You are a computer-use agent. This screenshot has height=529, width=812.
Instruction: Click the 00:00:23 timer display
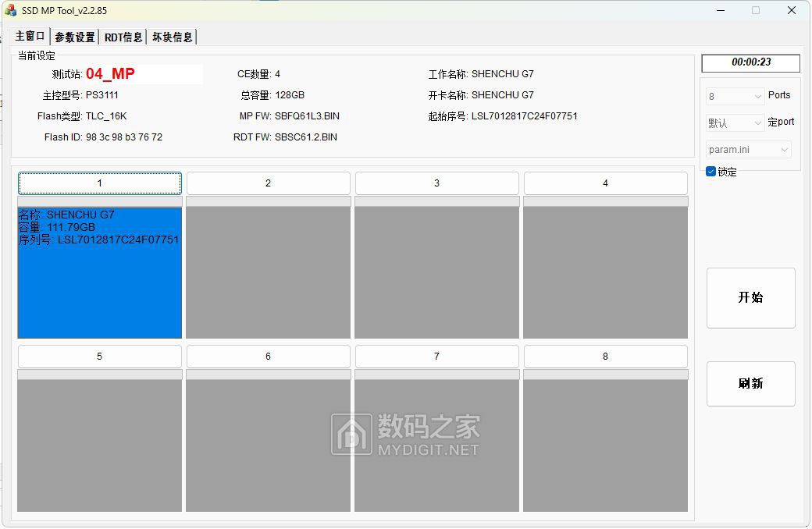[750, 62]
